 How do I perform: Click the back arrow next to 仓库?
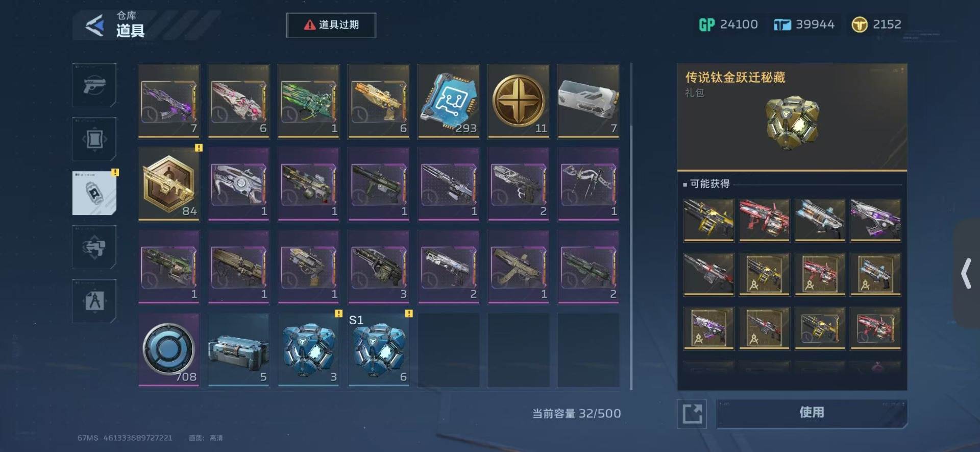point(95,25)
